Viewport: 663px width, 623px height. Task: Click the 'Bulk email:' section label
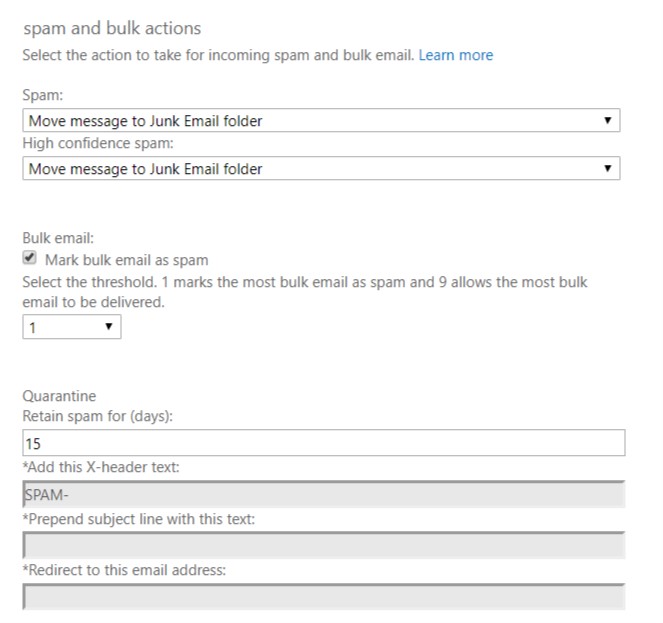pos(58,238)
